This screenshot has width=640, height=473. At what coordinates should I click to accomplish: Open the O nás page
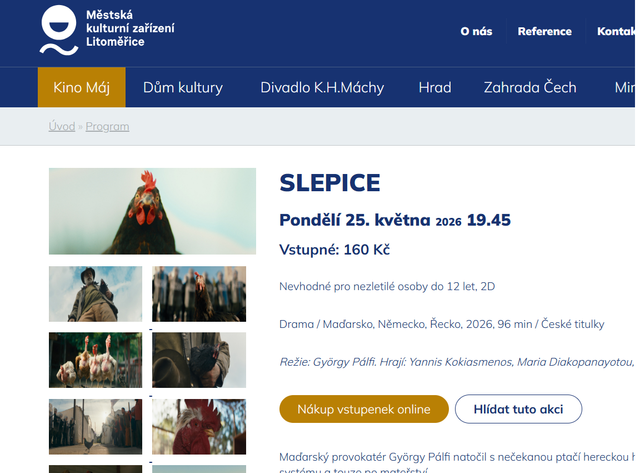point(476,31)
